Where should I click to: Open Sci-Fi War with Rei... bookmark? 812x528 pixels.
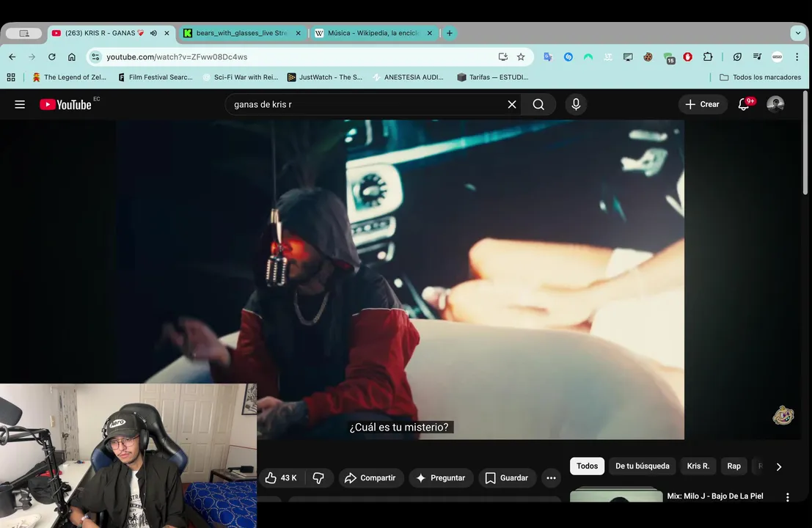tap(241, 77)
